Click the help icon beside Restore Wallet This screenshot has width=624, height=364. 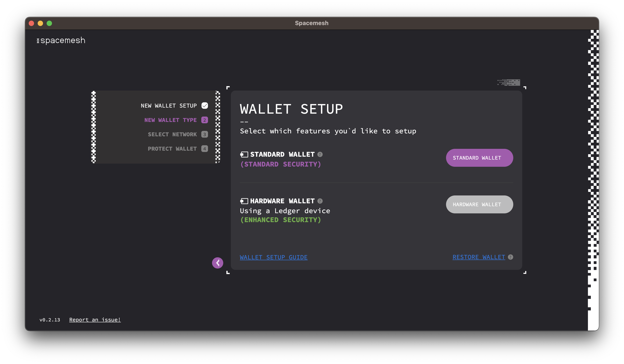(510, 257)
